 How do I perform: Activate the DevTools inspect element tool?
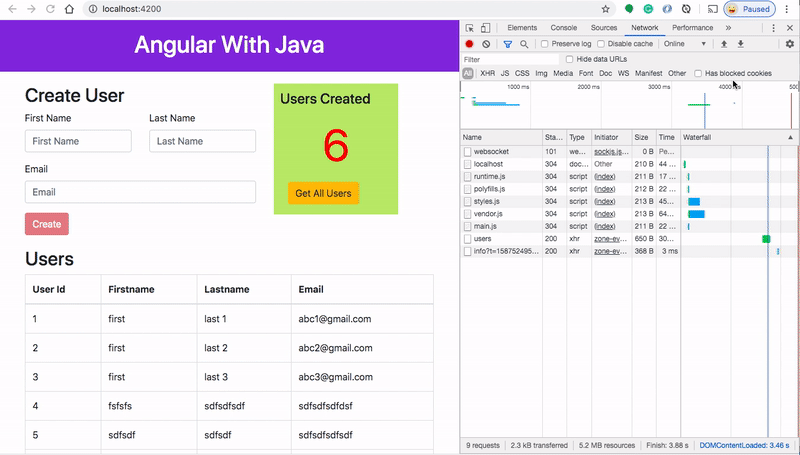click(x=469, y=28)
